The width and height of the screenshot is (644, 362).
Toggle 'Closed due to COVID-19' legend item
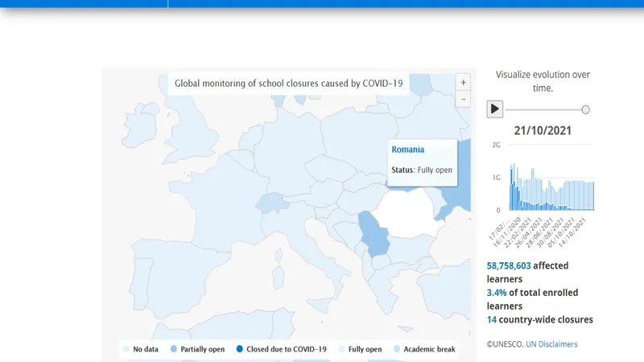pos(281,349)
